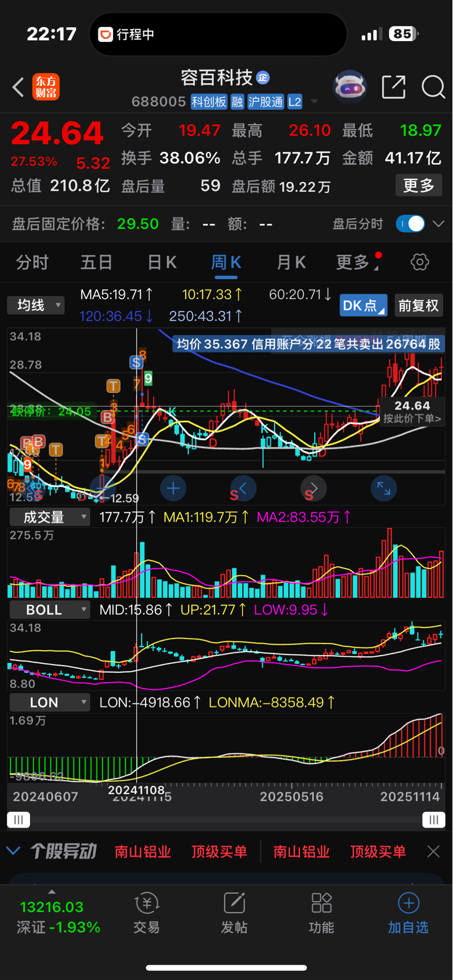453x980 pixels.
Task: Close the 个股异动 ticker bar
Action: coord(434,851)
